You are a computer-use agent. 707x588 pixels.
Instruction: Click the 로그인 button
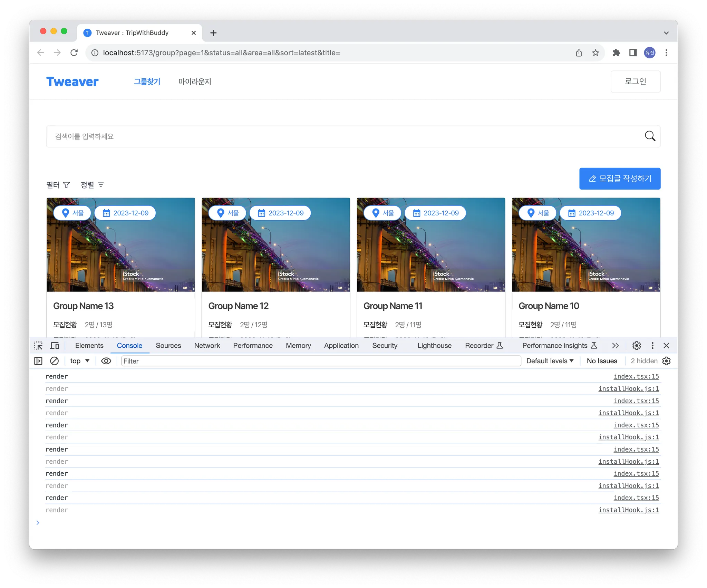(x=635, y=81)
